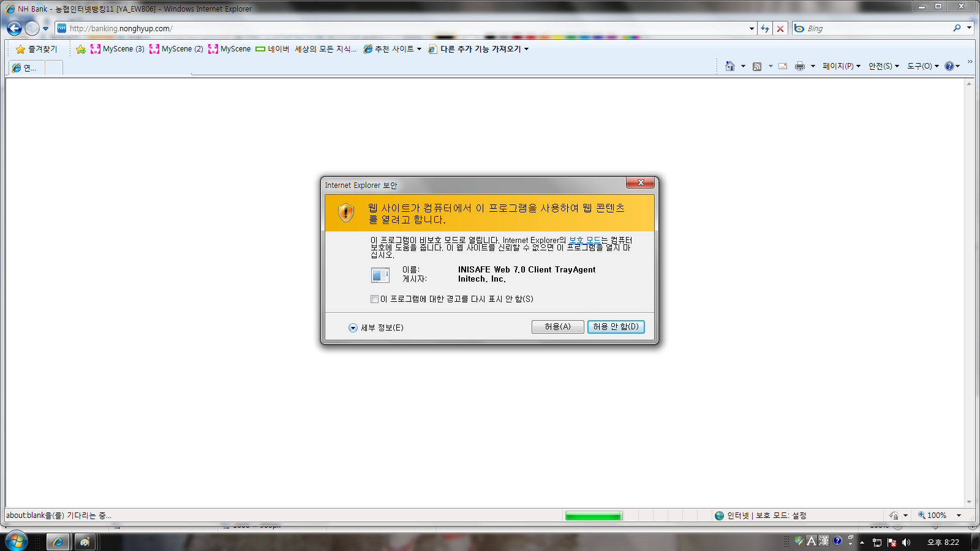Screen dimensions: 980x551
Task: Click the about:blank 기다리는 중 status text
Action: 59,515
